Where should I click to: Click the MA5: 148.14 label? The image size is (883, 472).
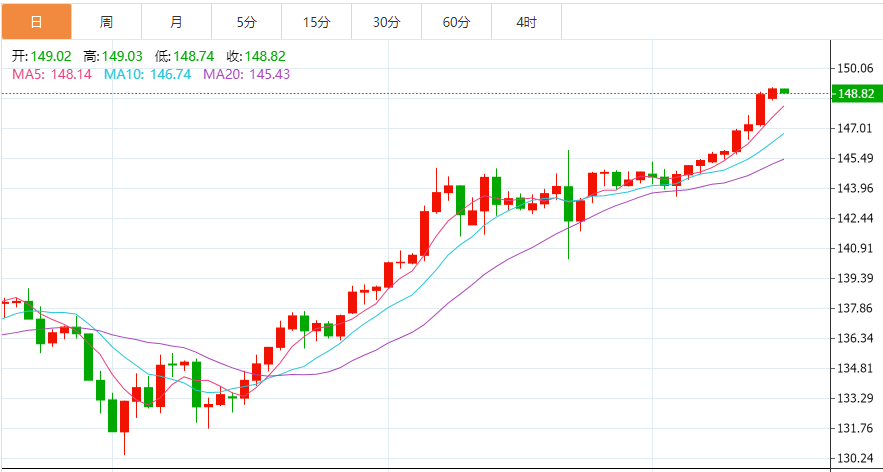click(52, 74)
